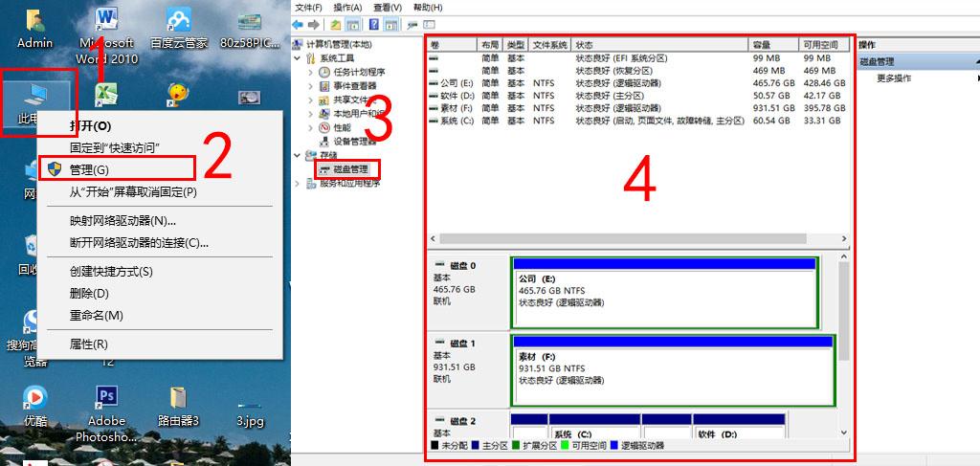Select the 素材 (F:) partition block on 磁盘 1
This screenshot has width=980, height=466.
[x=673, y=371]
